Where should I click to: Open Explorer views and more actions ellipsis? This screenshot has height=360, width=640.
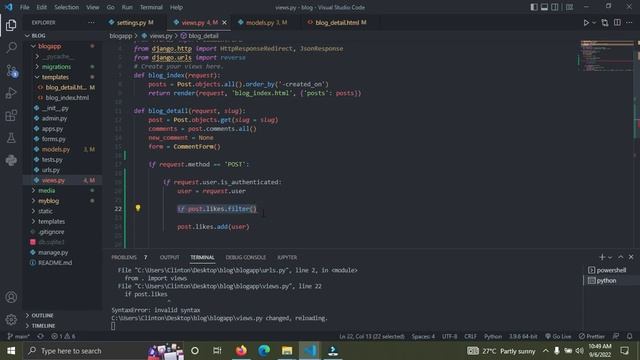(x=91, y=23)
